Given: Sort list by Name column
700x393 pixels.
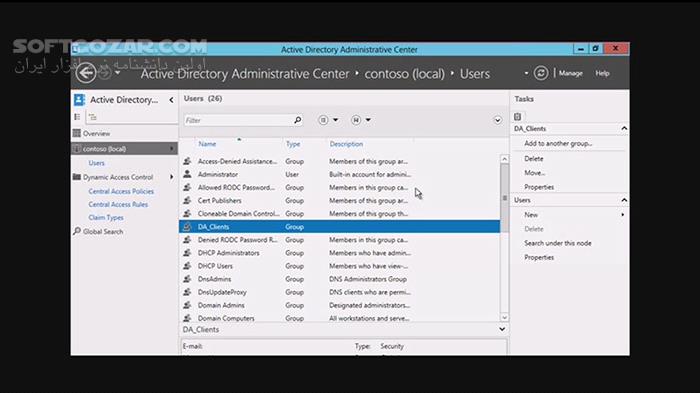Looking at the screenshot, I should (x=207, y=144).
